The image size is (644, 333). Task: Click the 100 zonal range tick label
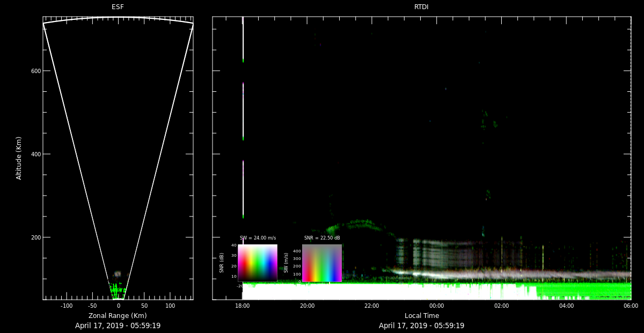click(x=170, y=306)
